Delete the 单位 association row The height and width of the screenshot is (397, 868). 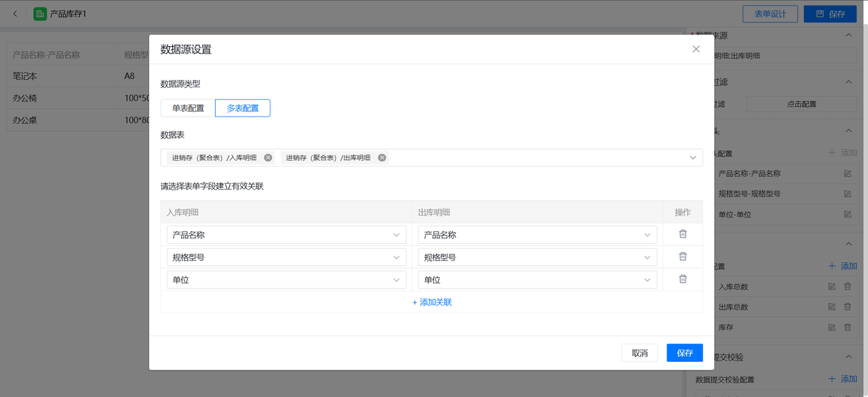683,279
